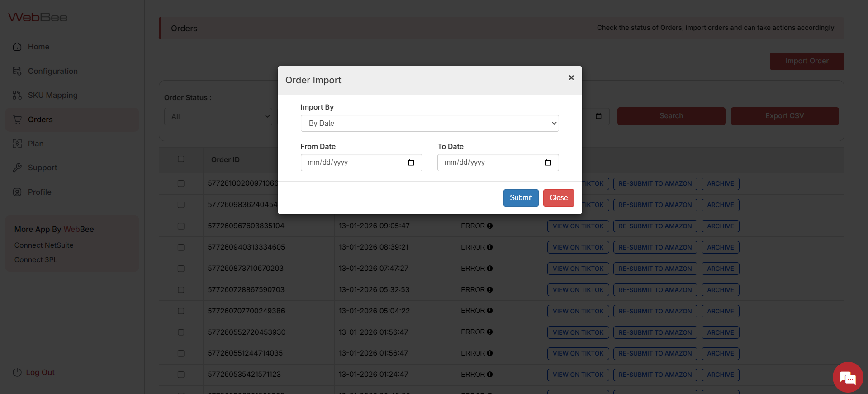The height and width of the screenshot is (394, 868).
Task: Go to Plan in the sidebar
Action: [36, 144]
